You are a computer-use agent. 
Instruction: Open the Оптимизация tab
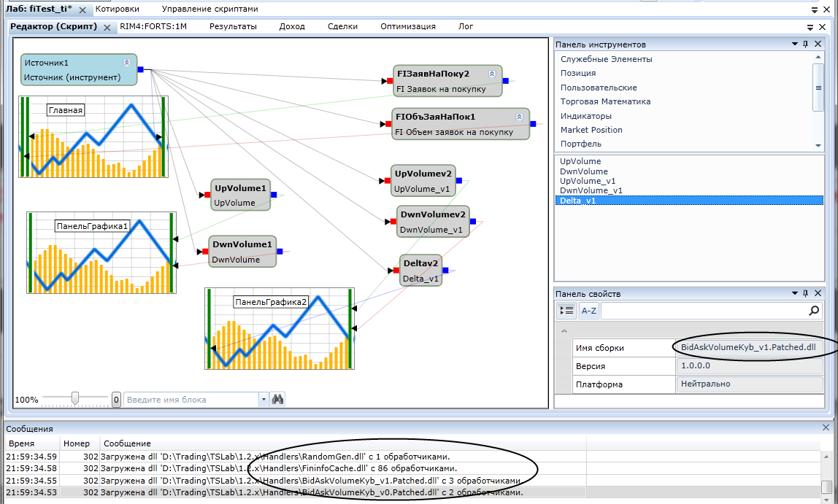pos(407,26)
